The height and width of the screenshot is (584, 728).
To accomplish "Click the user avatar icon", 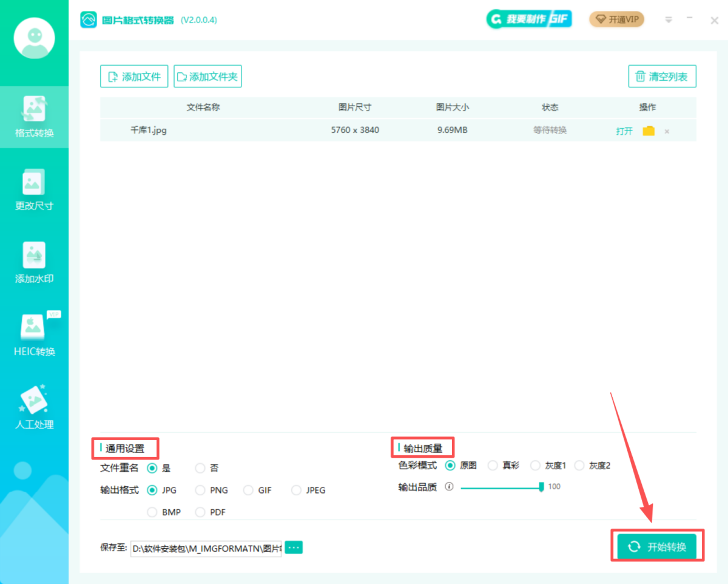I will coord(34,38).
